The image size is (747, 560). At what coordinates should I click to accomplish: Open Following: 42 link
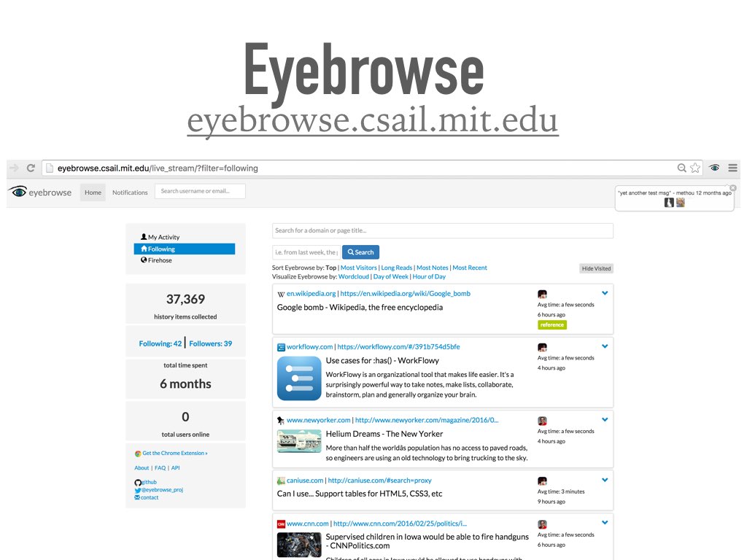point(160,343)
